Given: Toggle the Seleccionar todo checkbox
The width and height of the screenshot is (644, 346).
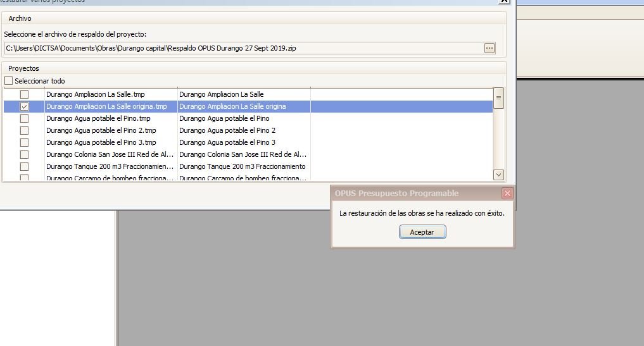Looking at the screenshot, I should click(x=9, y=81).
